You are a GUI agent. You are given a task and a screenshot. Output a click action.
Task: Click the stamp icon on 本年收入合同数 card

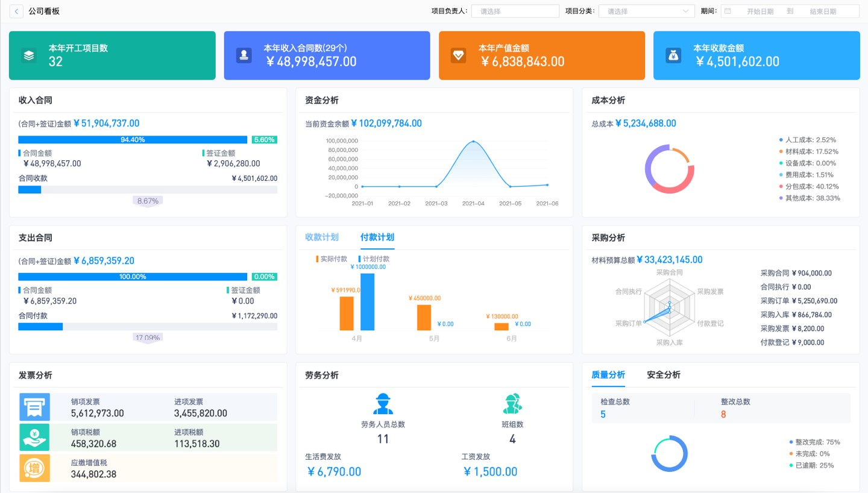coord(244,55)
